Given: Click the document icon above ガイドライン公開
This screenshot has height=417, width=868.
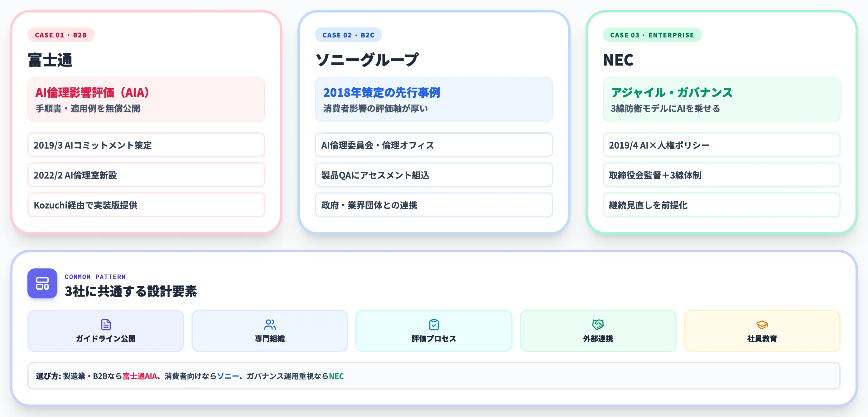Looking at the screenshot, I should [106, 324].
